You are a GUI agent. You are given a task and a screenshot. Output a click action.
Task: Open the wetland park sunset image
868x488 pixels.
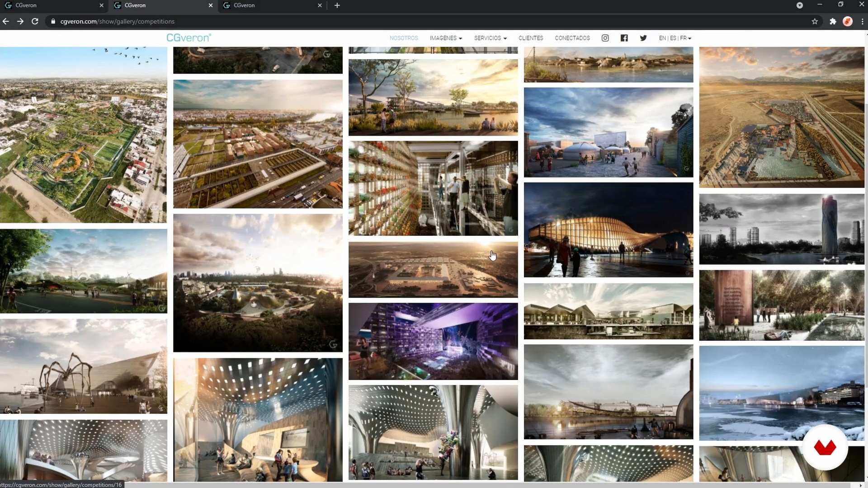433,98
